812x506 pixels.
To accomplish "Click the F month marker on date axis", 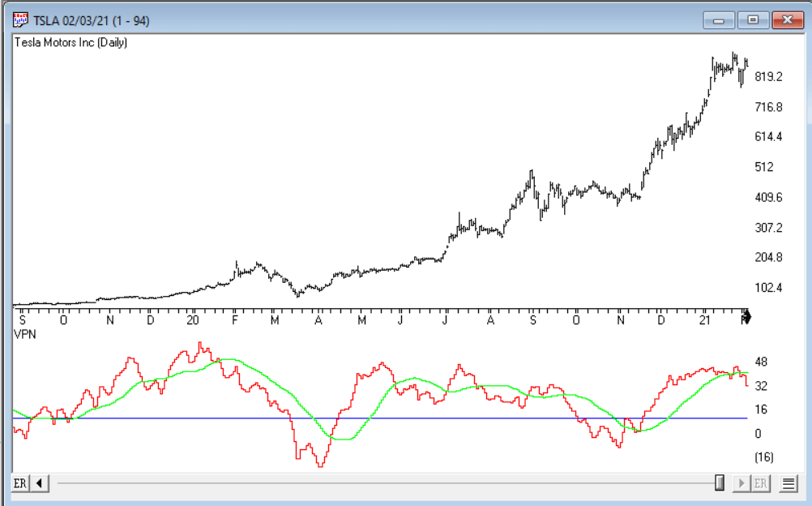I will [234, 319].
